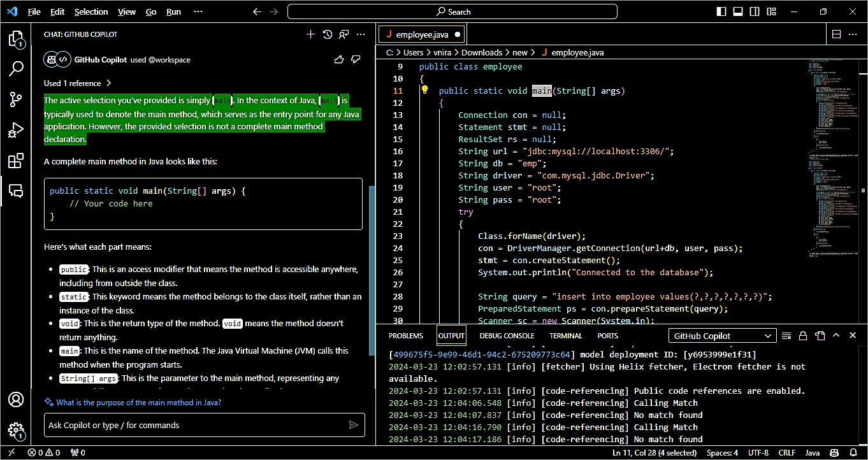This screenshot has height=460, width=868.
Task: Open the Selection menu
Action: coord(91,11)
